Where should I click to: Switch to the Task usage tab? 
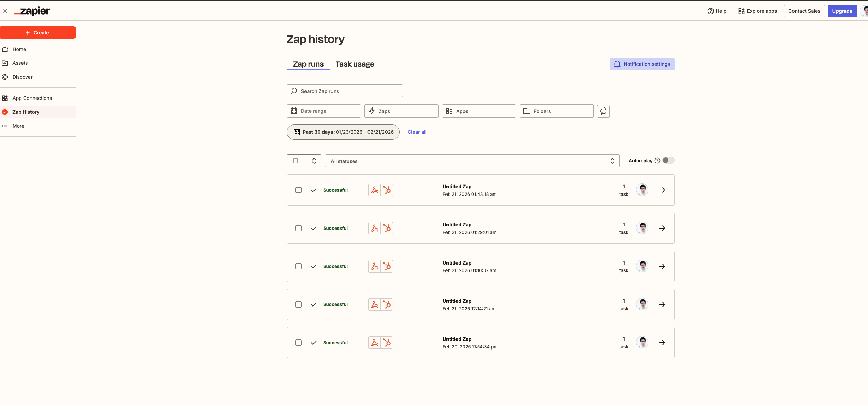point(355,64)
